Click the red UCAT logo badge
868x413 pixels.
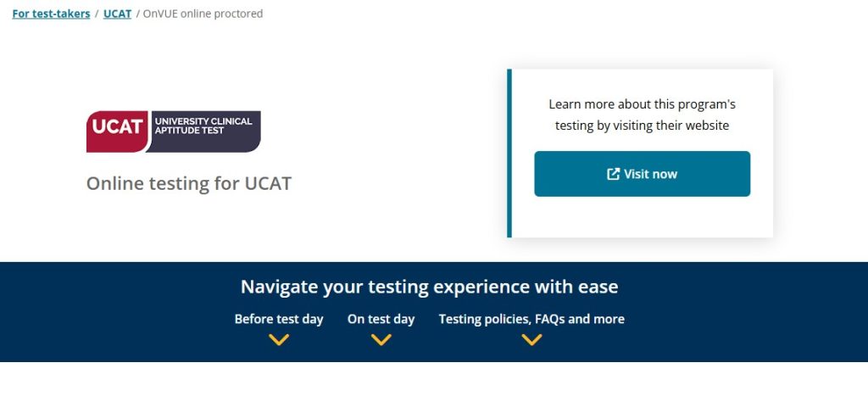tap(116, 128)
